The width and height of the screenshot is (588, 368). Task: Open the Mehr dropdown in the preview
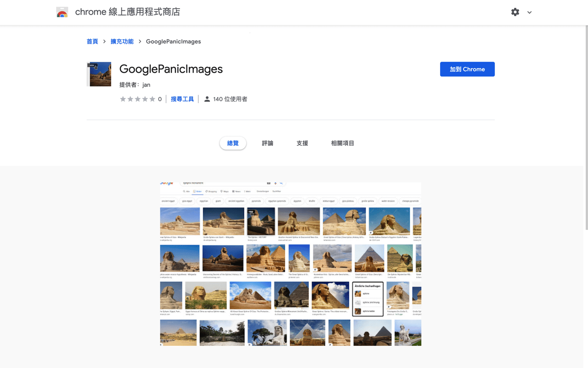click(246, 191)
